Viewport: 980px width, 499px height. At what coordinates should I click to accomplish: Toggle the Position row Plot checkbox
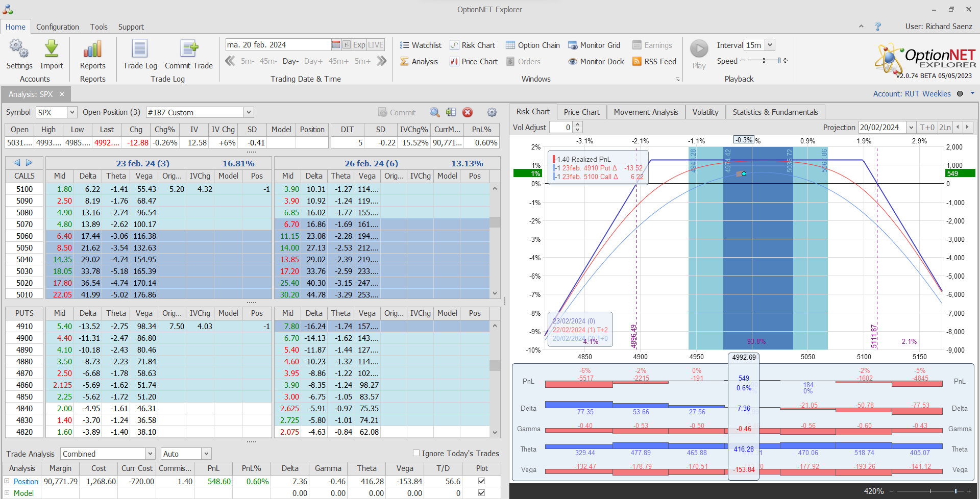(x=481, y=481)
